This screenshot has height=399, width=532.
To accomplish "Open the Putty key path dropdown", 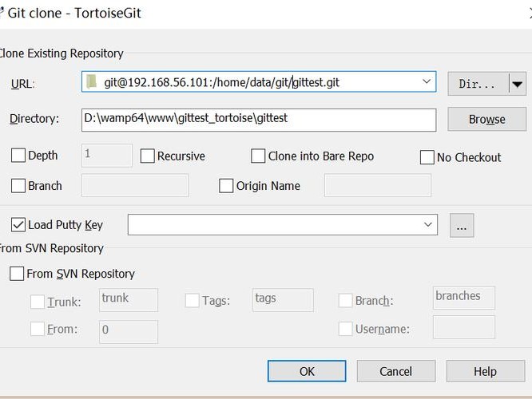I will pos(428,224).
